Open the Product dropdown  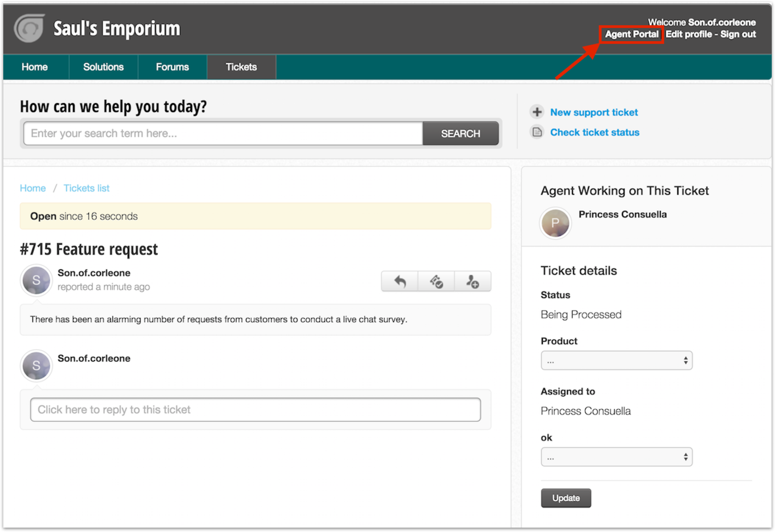[616, 360]
